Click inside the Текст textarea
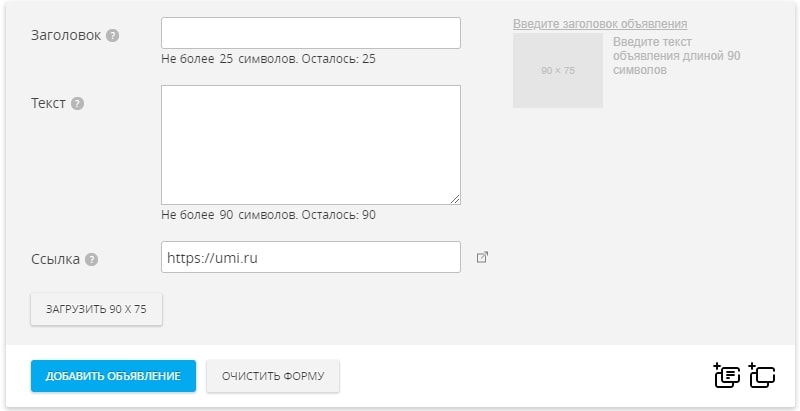The height and width of the screenshot is (411, 800). pos(311,145)
